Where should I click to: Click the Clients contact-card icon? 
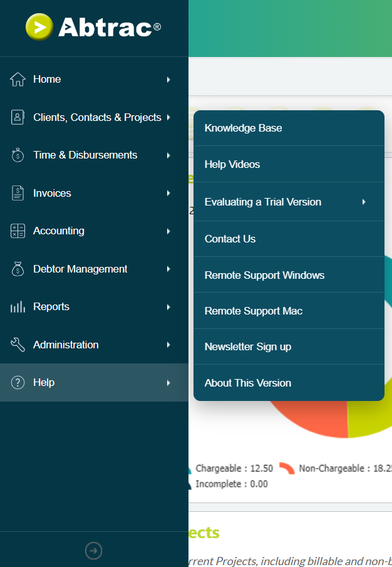click(x=18, y=117)
